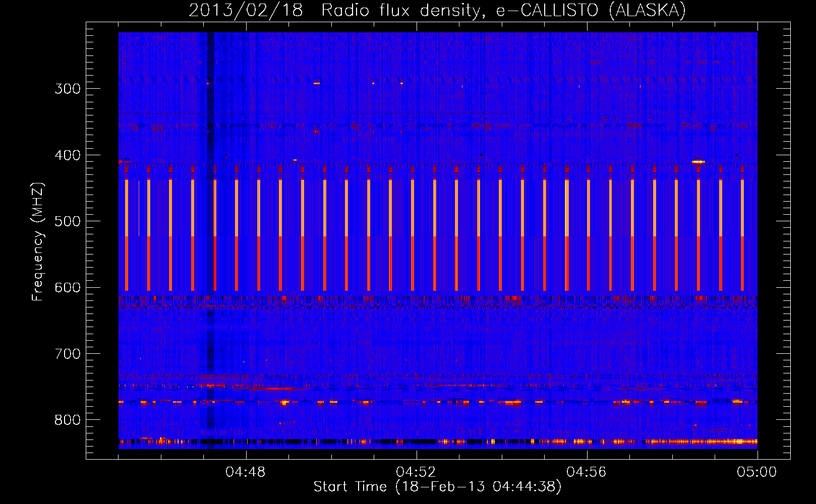816x504 pixels.
Task: Click the 800 frequency tick label
Action: point(68,420)
